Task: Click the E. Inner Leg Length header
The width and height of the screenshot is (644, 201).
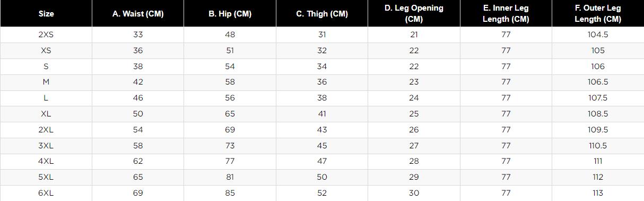Action: coord(506,14)
